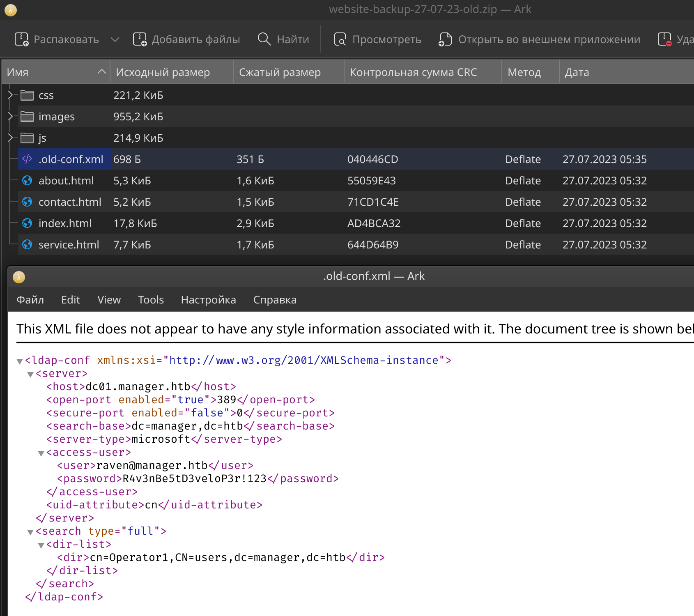Open the View menu
Viewport: 694px width, 616px height.
pyautogui.click(x=109, y=300)
